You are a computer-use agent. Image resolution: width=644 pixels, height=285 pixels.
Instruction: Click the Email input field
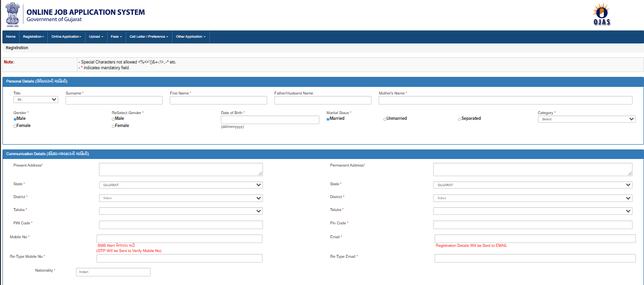click(535, 239)
